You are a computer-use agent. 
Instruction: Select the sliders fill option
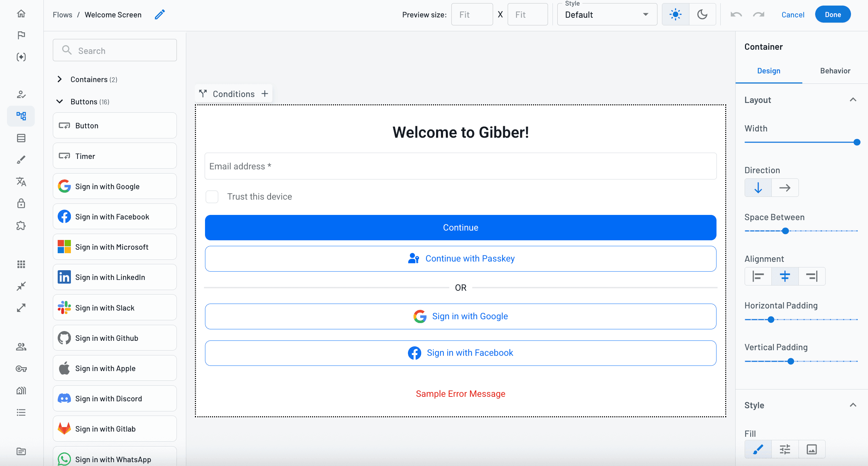click(x=785, y=449)
